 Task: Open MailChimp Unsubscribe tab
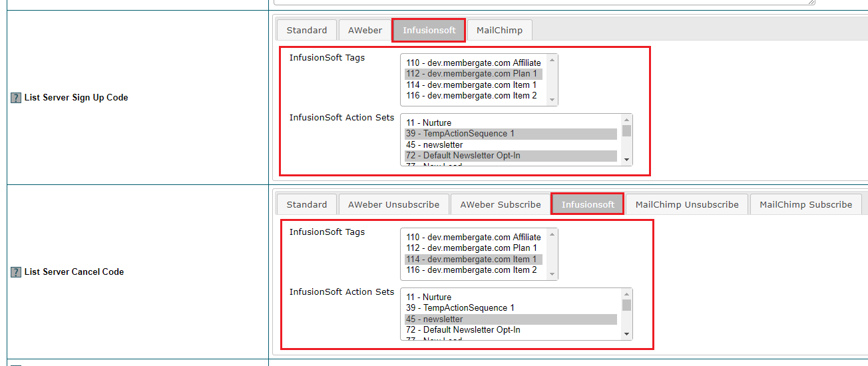tap(687, 204)
